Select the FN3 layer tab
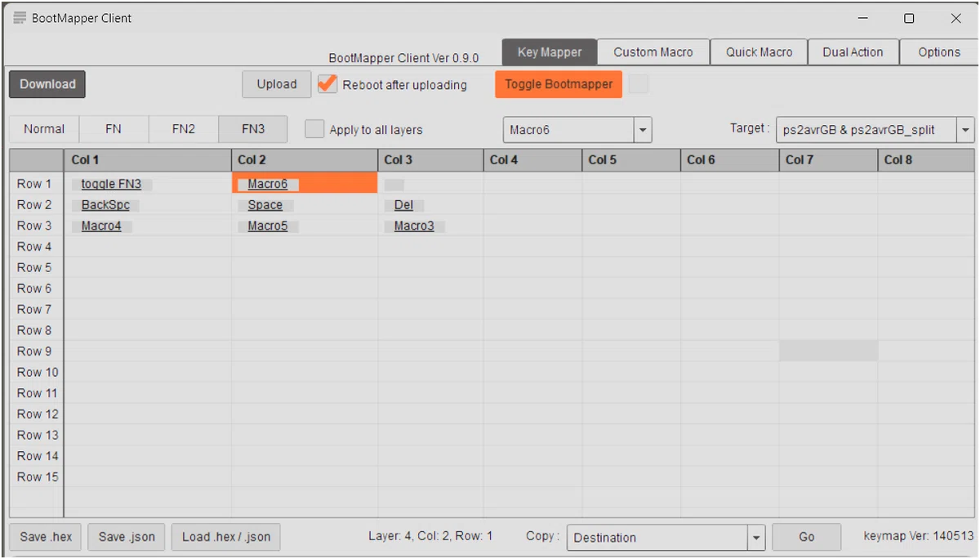The height and width of the screenshot is (559, 980). pyautogui.click(x=253, y=129)
